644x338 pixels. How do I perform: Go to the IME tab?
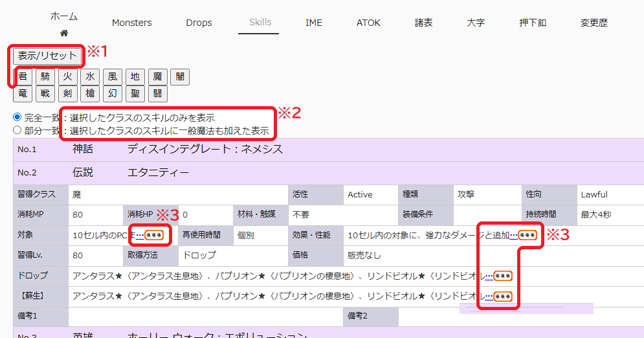[x=314, y=23]
